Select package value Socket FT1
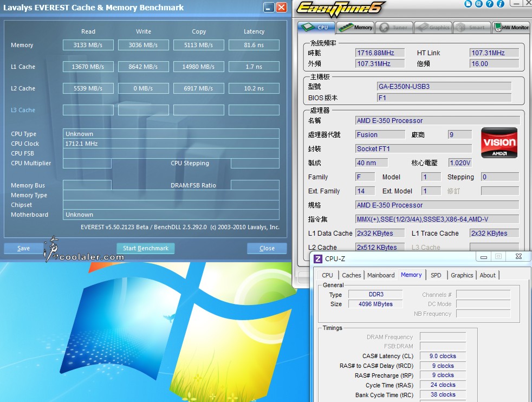The height and width of the screenshot is (402, 532). click(x=413, y=149)
